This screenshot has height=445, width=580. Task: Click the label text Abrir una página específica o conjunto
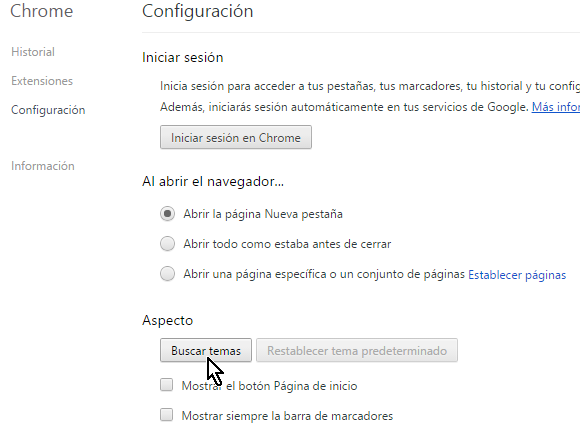(324, 274)
